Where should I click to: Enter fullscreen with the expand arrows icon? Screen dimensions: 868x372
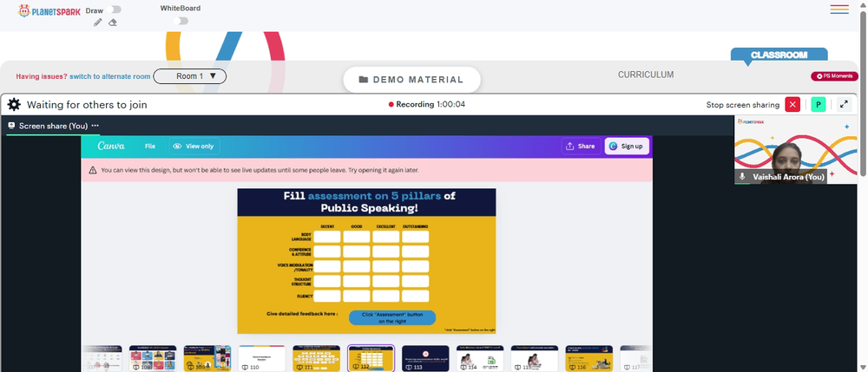(844, 104)
